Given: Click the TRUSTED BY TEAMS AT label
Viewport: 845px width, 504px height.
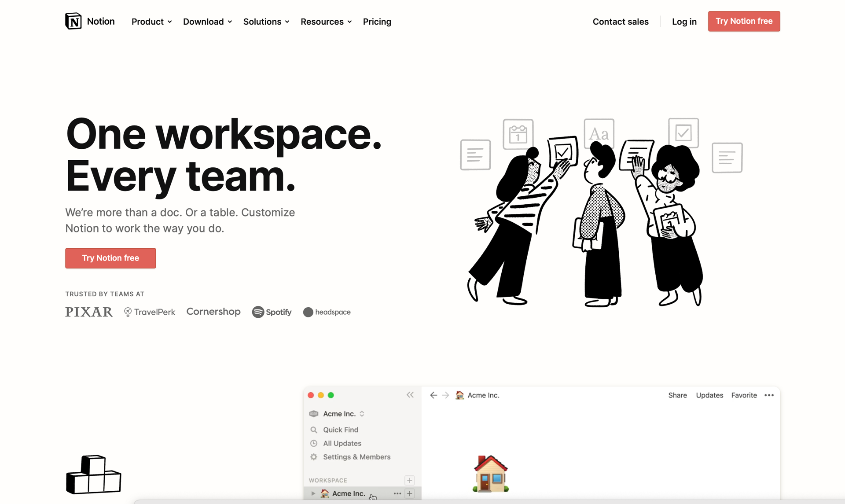Looking at the screenshot, I should (105, 294).
